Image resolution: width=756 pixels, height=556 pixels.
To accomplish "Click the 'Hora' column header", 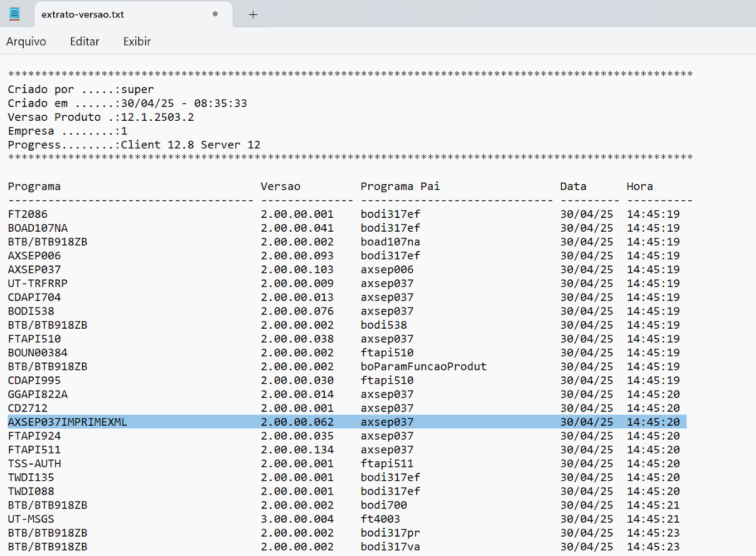I will (x=639, y=186).
